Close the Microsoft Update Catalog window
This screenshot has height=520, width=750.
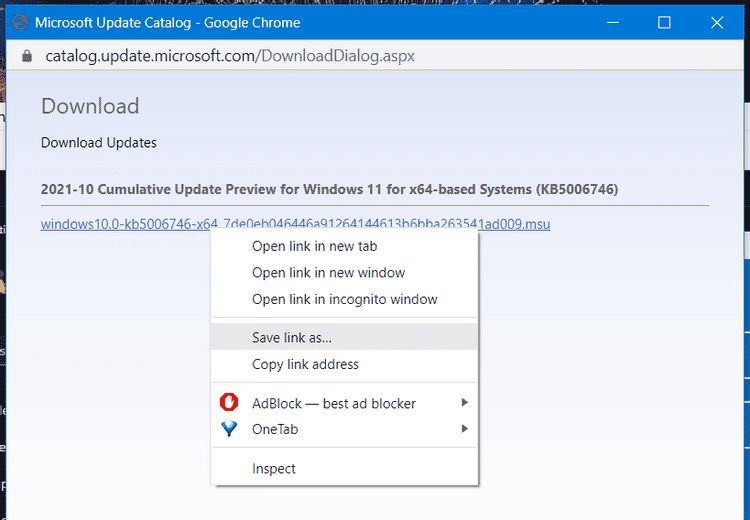[717, 22]
